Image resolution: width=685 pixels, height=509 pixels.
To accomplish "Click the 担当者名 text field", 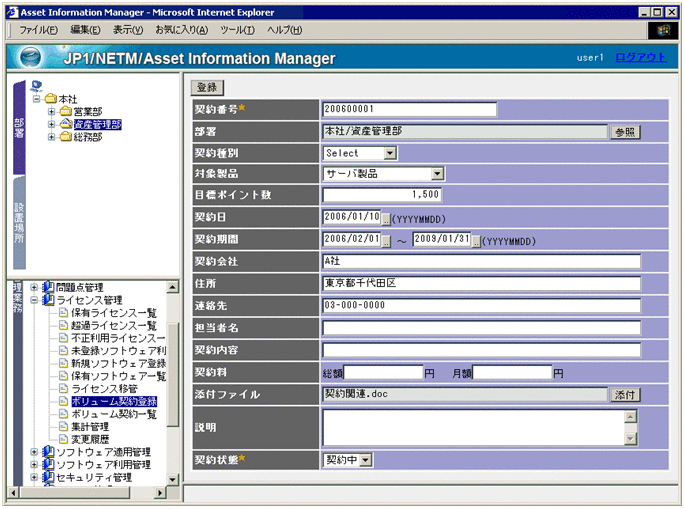I will coord(480,328).
